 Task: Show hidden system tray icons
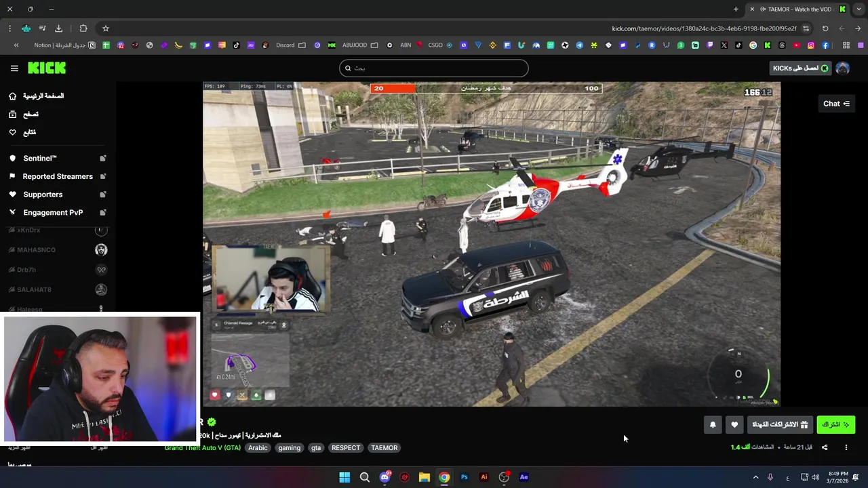coord(755,477)
